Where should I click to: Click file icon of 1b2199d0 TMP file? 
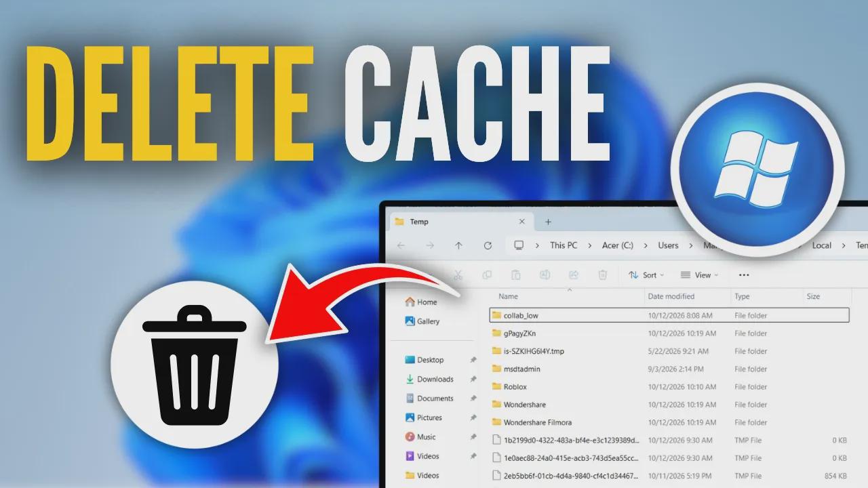pyautogui.click(x=496, y=440)
